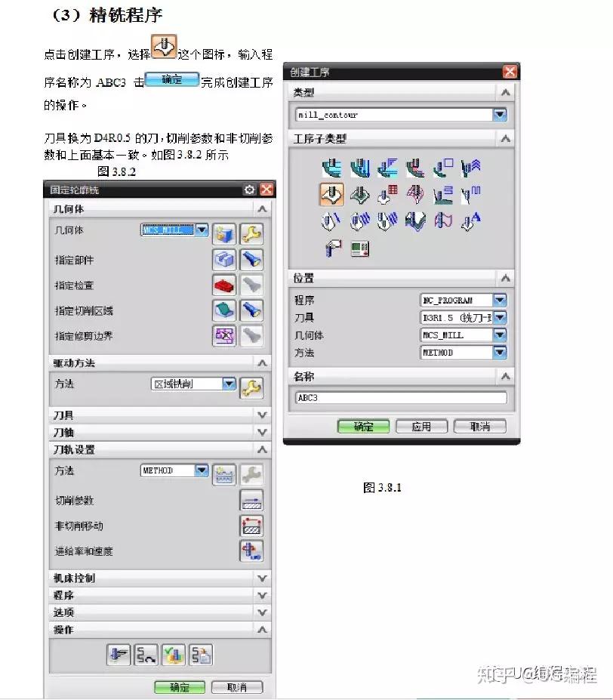Click the Generate tool path icon under 操作
The height and width of the screenshot is (700, 613).
click(x=119, y=655)
